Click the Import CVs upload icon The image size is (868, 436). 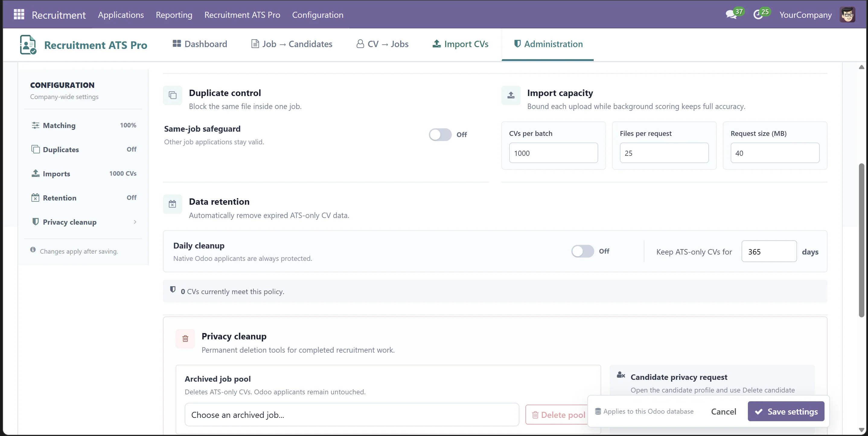(x=437, y=43)
